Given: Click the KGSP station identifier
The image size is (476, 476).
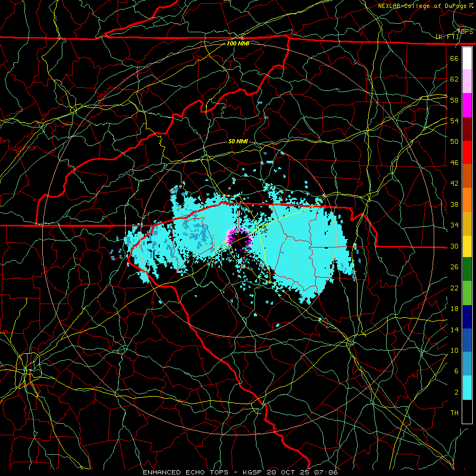Looking at the screenshot, I should point(253,472).
